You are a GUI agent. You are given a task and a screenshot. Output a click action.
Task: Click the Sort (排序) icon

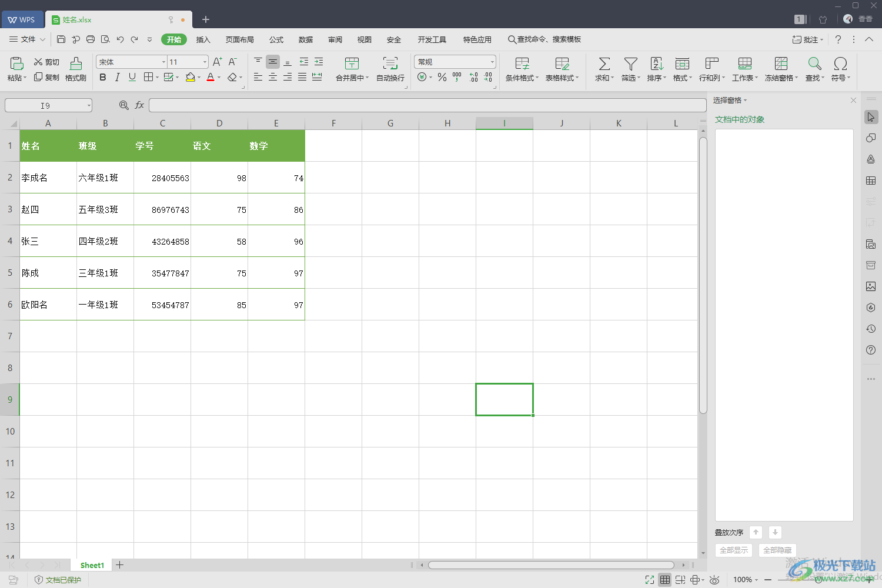coord(657,64)
